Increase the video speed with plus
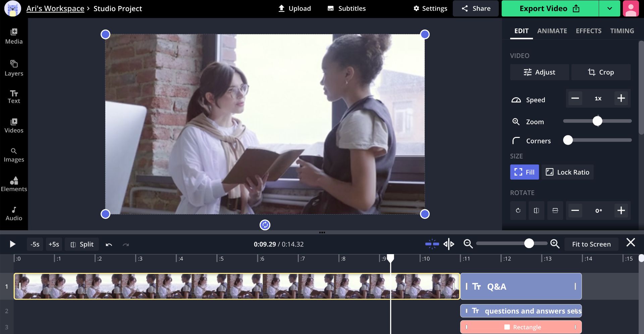The height and width of the screenshot is (334, 644). point(621,98)
